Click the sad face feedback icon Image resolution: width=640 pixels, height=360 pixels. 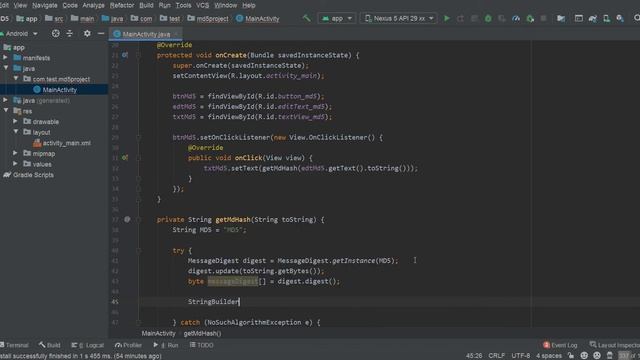click(x=597, y=356)
